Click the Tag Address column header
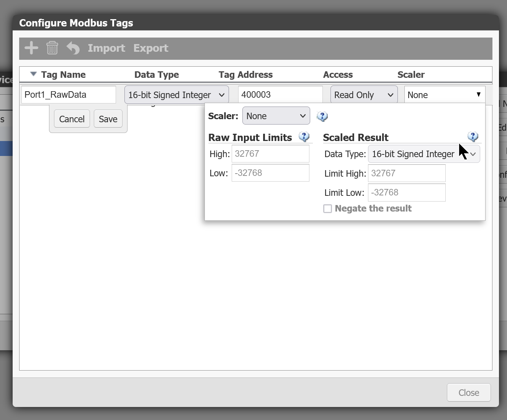 245,74
